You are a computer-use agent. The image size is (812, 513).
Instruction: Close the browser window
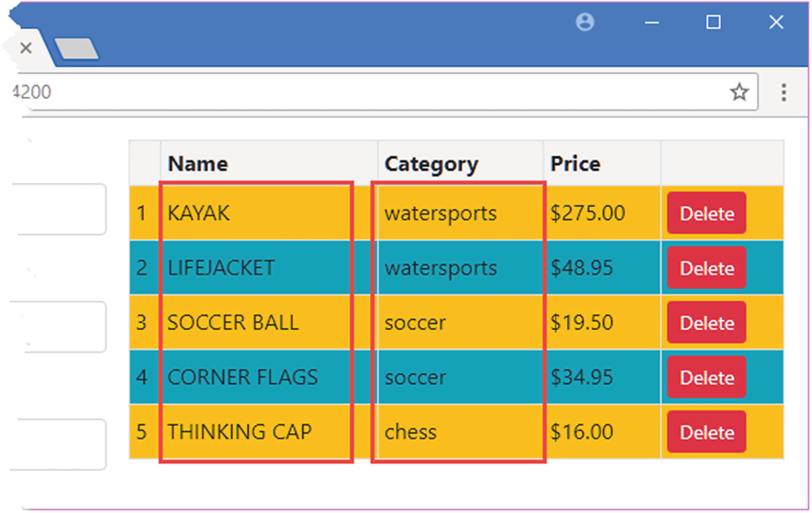coord(776,22)
